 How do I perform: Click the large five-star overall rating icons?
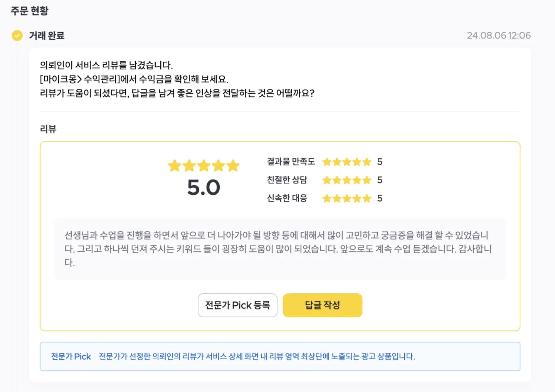pyautogui.click(x=203, y=166)
